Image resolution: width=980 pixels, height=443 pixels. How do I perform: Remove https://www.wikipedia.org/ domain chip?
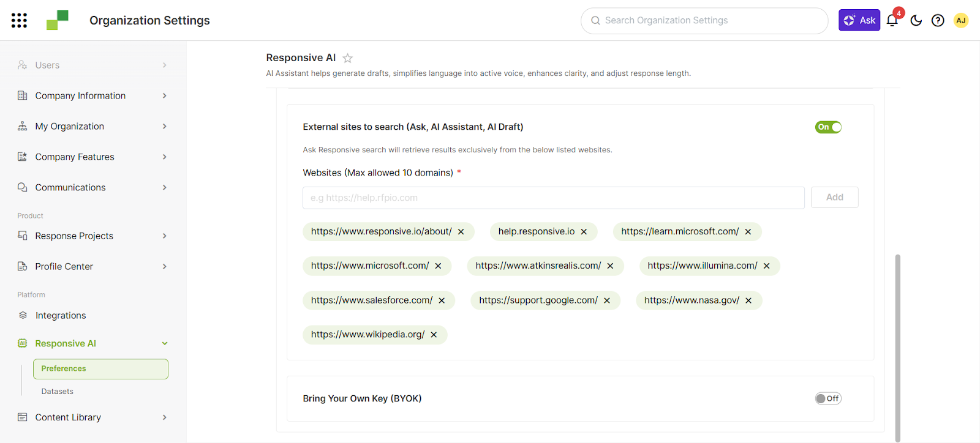pos(434,335)
